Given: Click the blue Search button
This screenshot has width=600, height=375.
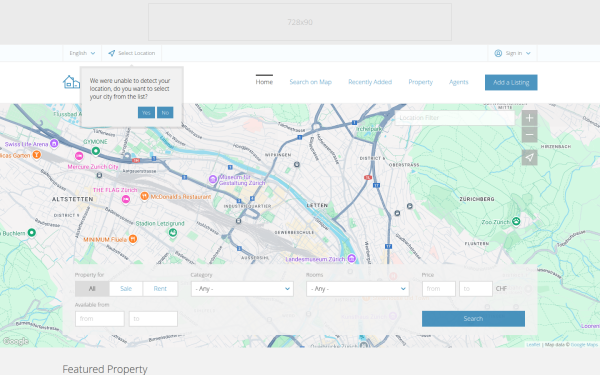Looking at the screenshot, I should [x=473, y=319].
